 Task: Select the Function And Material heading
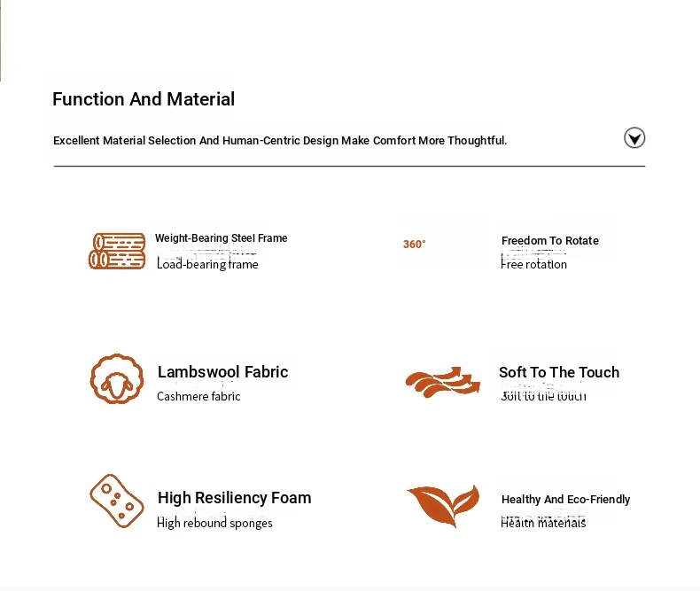(x=144, y=99)
